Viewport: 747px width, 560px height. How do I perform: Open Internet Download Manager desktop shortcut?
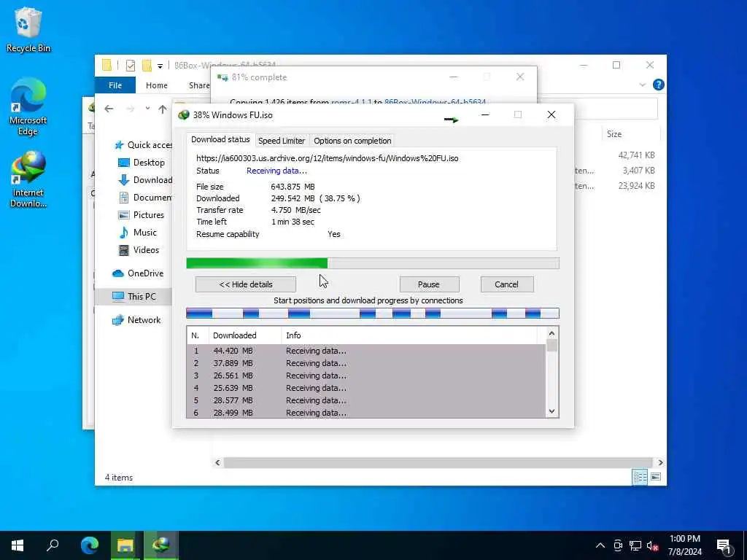[28, 179]
